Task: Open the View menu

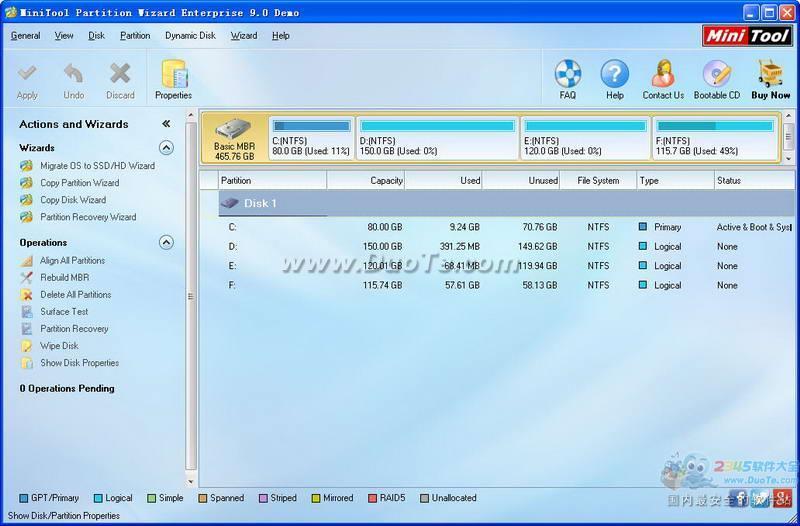Action: [64, 36]
